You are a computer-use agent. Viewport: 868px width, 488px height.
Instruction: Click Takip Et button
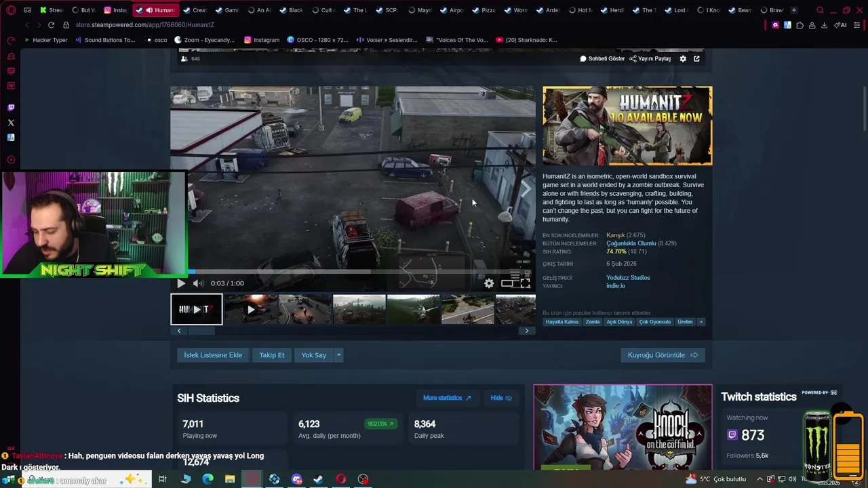pos(272,355)
